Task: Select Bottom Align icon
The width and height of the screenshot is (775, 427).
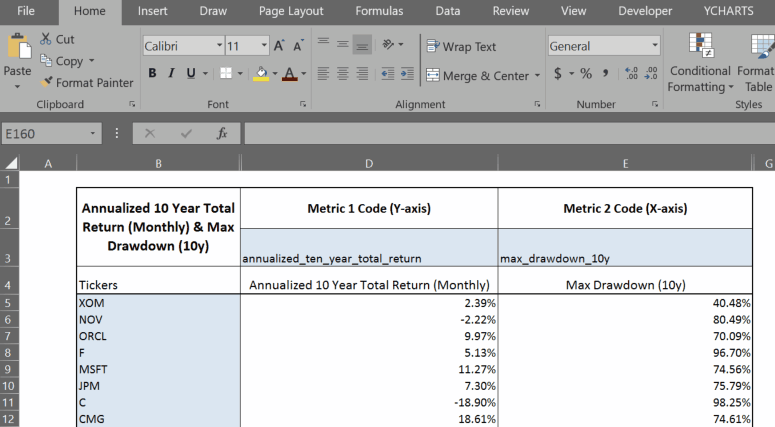Action: 362,45
